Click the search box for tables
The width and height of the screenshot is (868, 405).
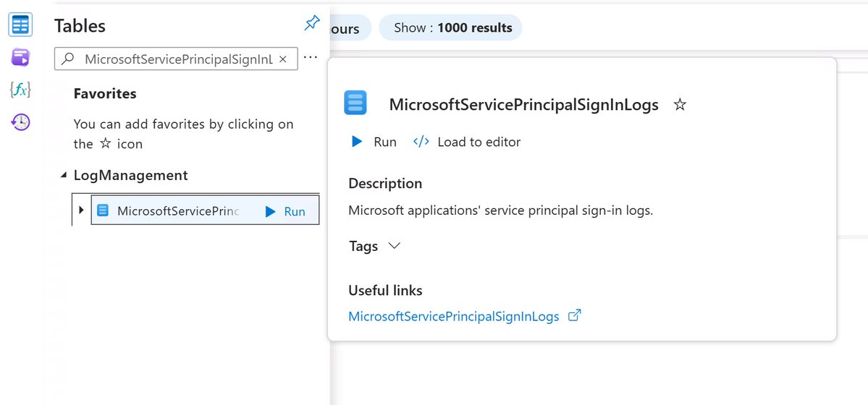[x=176, y=59]
